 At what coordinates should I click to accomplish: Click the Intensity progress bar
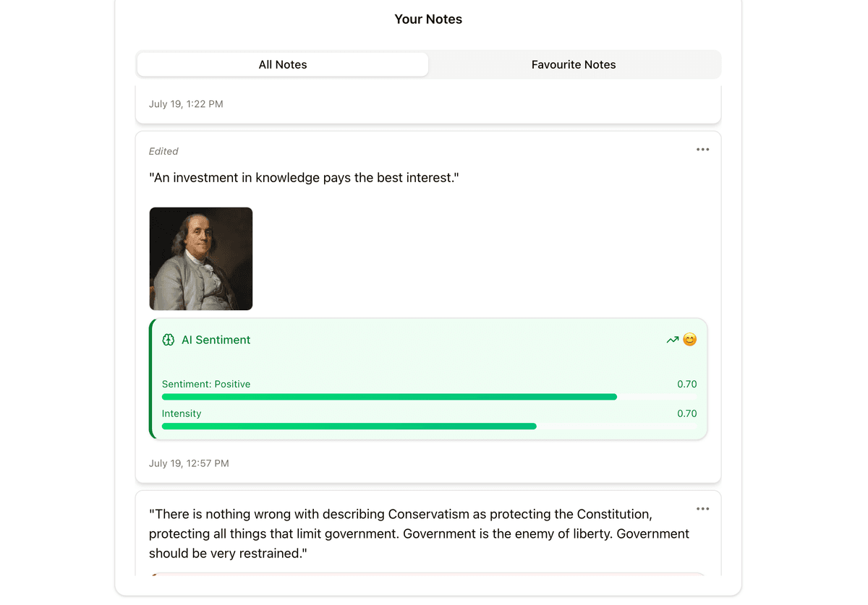[x=429, y=426]
